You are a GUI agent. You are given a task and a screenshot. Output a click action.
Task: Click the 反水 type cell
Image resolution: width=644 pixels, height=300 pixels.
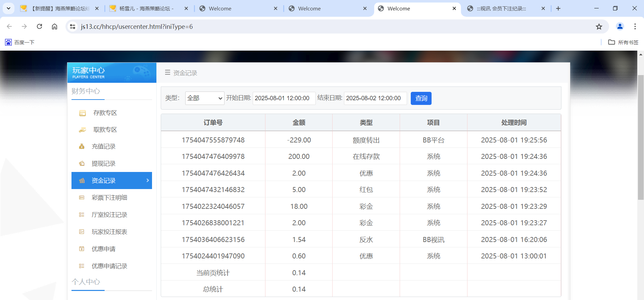point(366,240)
